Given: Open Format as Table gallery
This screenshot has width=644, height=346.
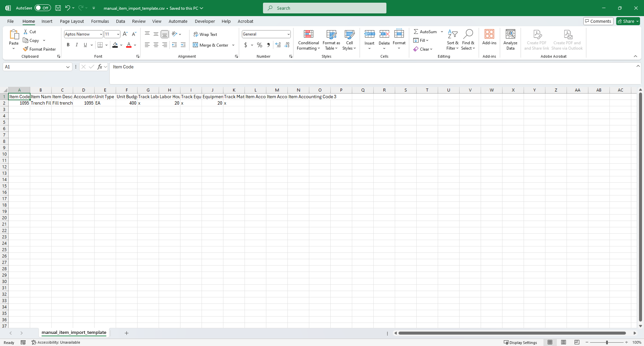Looking at the screenshot, I should [331, 40].
